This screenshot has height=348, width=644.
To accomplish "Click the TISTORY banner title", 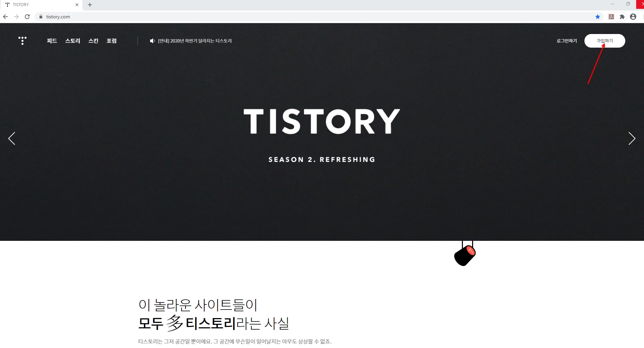I will 322,121.
